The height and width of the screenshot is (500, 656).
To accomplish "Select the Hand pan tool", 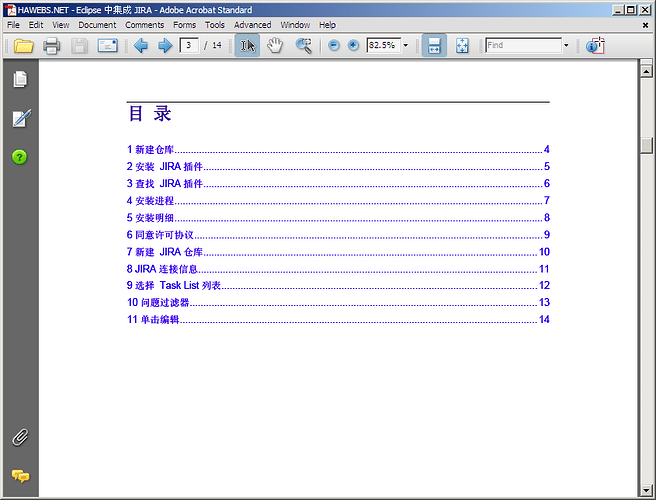I will [x=274, y=46].
